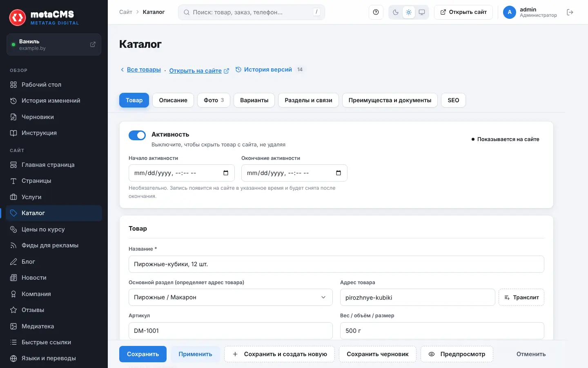This screenshot has height=368, width=588.
Task: Click the Артикул field with DM-1001
Action: (231, 331)
